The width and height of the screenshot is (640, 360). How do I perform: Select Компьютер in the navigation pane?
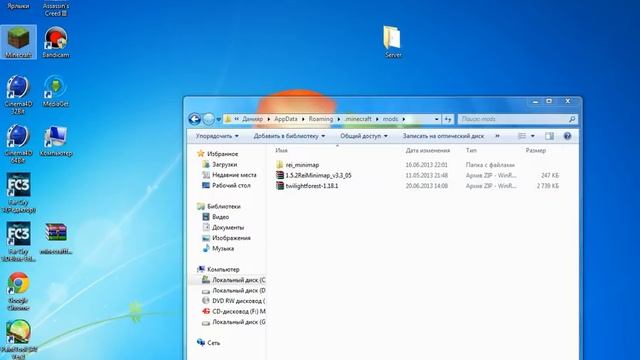tap(223, 269)
